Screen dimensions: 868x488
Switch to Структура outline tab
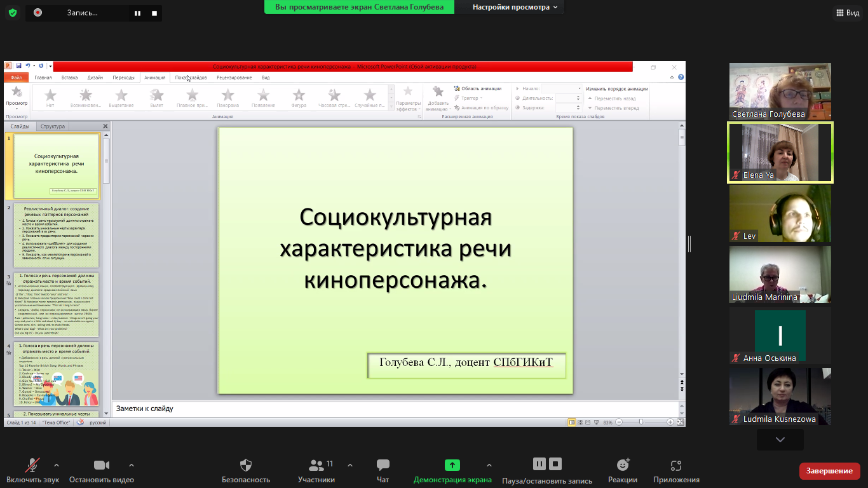click(x=53, y=126)
